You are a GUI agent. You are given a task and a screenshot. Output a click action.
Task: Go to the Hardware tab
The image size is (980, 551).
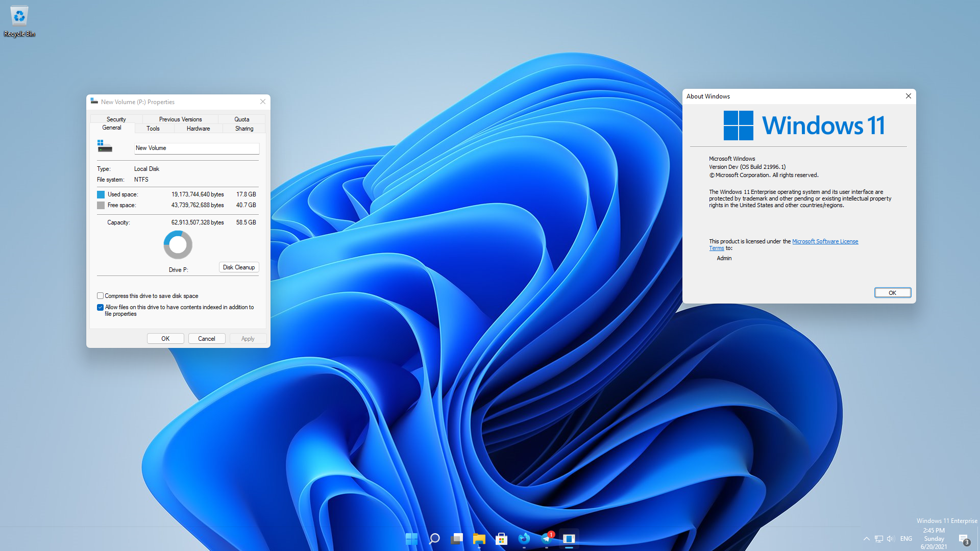(x=199, y=129)
